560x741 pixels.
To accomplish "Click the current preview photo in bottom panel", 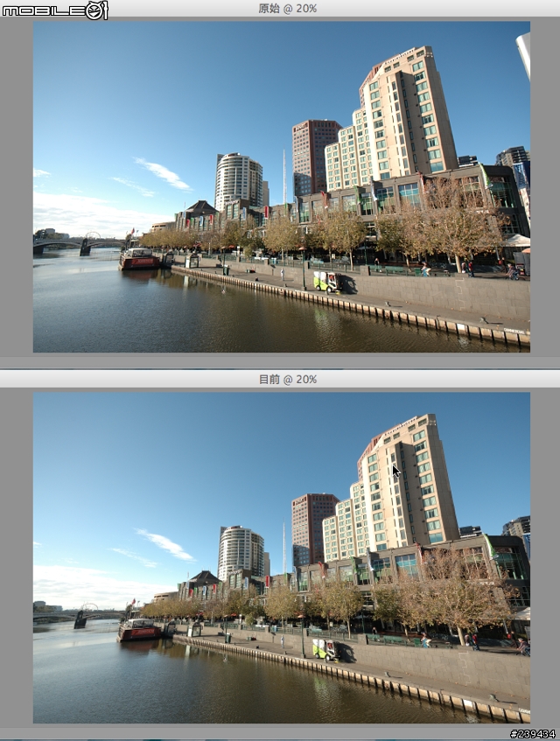I will pos(282,557).
